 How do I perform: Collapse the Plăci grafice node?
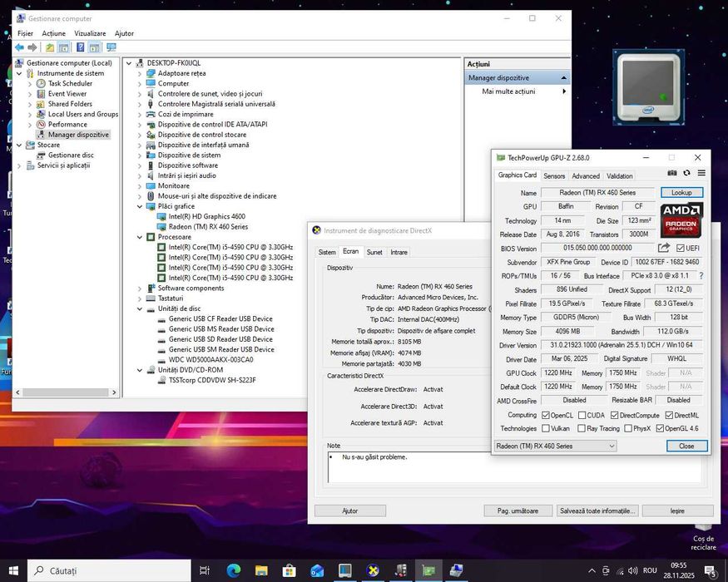click(x=140, y=206)
